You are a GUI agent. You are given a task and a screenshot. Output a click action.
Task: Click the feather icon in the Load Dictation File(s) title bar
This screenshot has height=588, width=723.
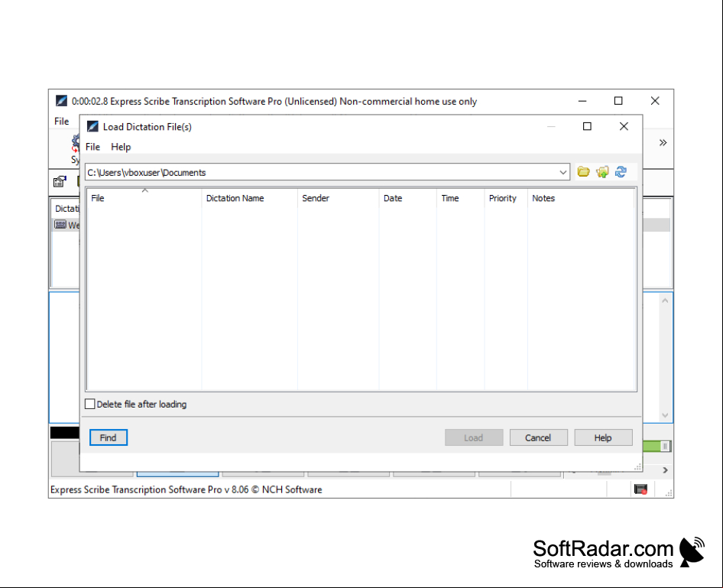tap(92, 126)
